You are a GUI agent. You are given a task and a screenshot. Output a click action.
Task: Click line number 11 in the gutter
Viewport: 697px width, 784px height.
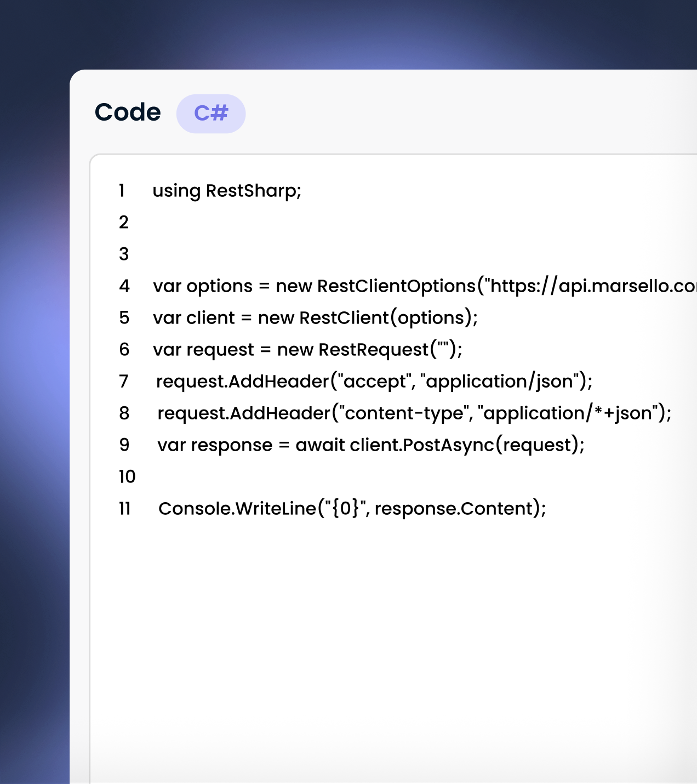point(124,508)
